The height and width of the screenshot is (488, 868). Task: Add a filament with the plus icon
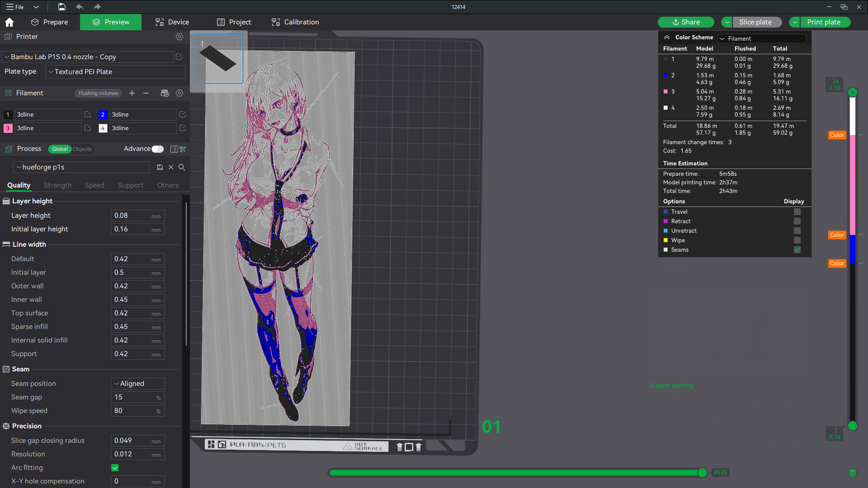click(x=132, y=93)
